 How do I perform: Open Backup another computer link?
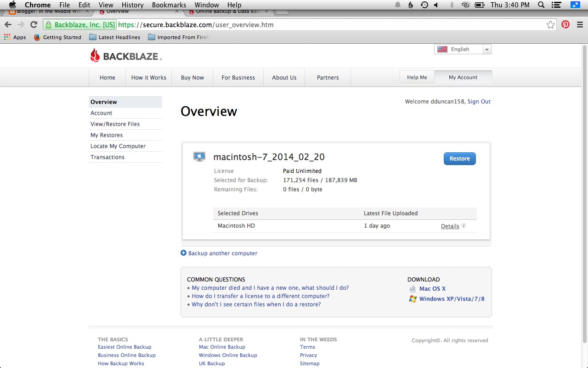[x=223, y=253]
